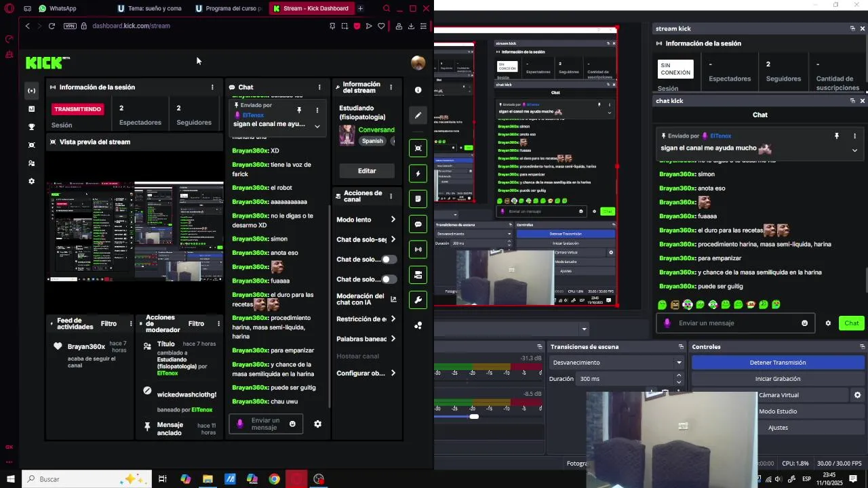Open the three-dot menu of the Kick Chat panel

[x=319, y=87]
